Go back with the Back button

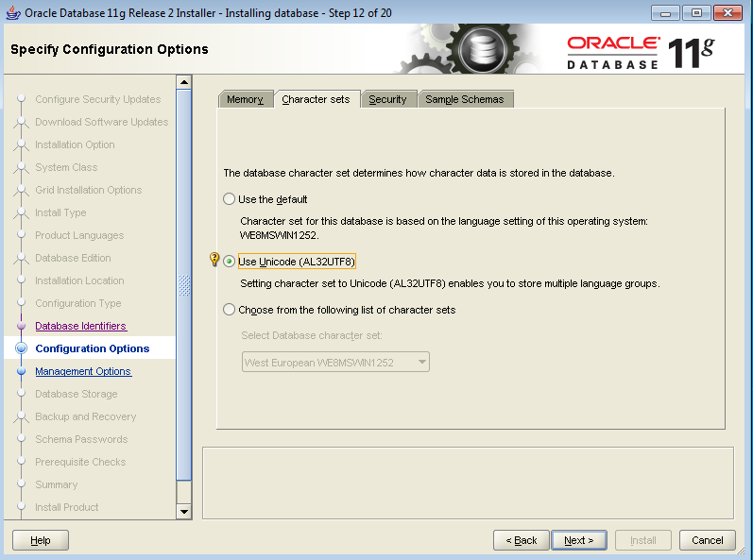(521, 540)
